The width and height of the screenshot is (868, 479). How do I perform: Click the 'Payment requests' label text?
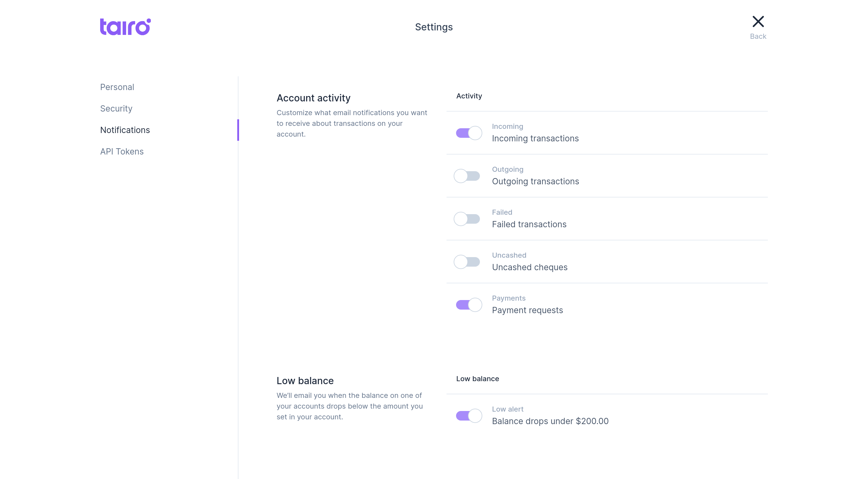(x=527, y=310)
